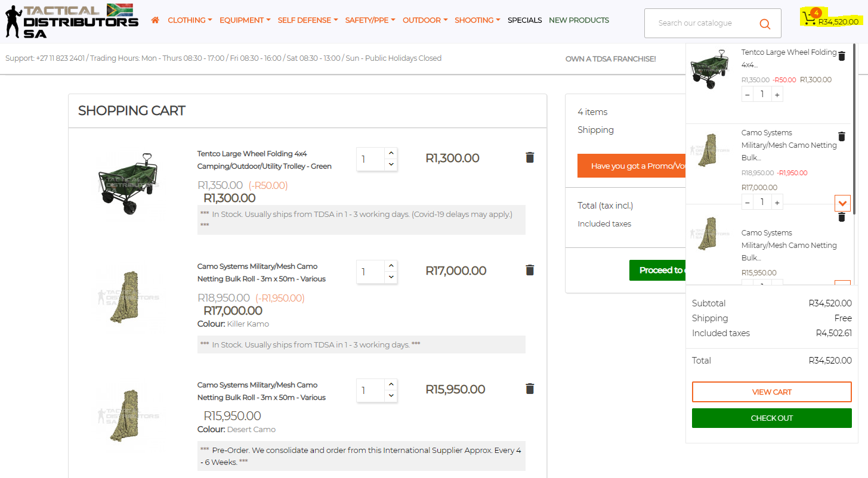Click the Home icon in the navigation bar

click(155, 20)
